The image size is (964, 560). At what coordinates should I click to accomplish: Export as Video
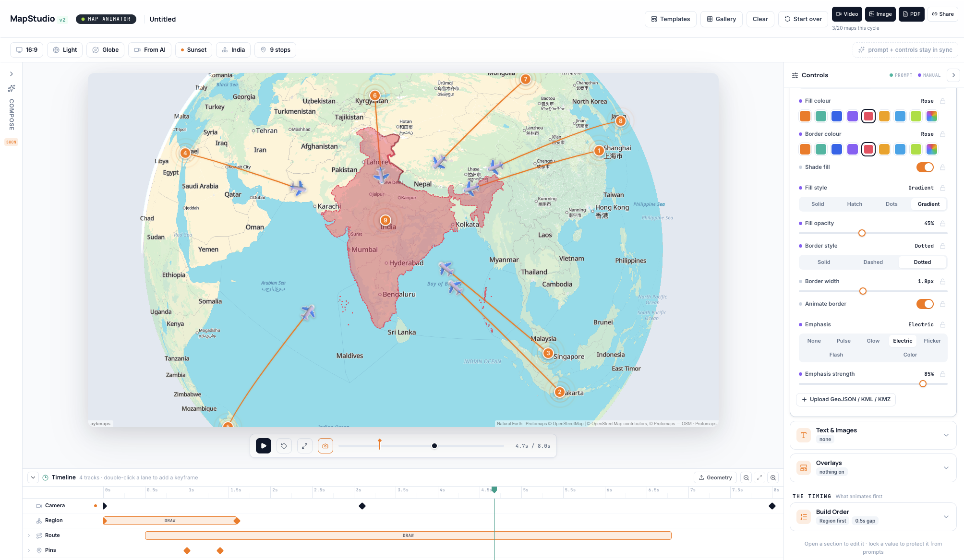847,14
